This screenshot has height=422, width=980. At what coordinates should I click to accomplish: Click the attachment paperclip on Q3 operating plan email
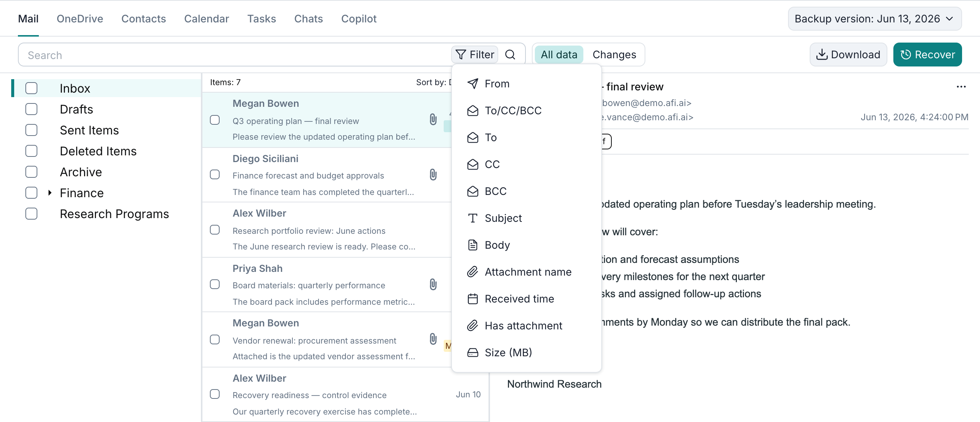click(433, 120)
